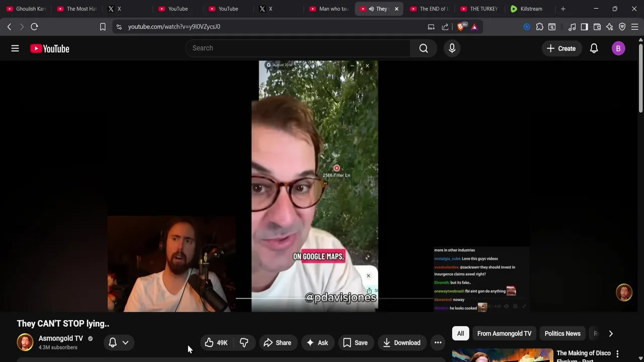Open the Brave Wallet icon
This screenshot has width=644, height=362.
coord(597,27)
